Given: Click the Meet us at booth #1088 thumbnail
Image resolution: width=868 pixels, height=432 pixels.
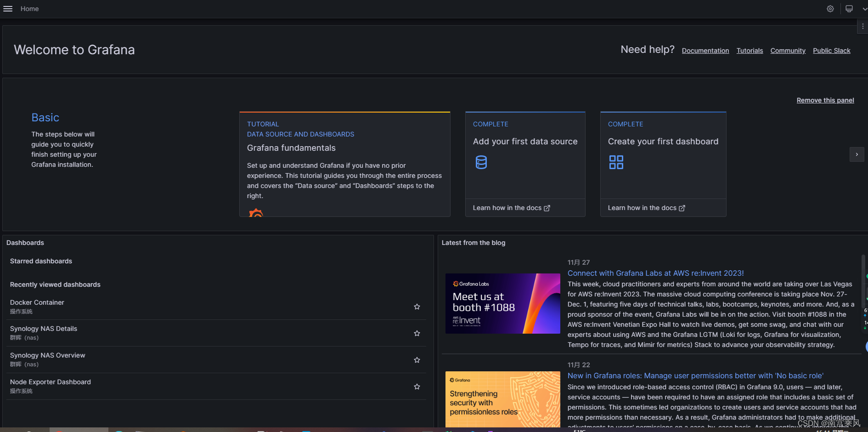Looking at the screenshot, I should coord(503,303).
